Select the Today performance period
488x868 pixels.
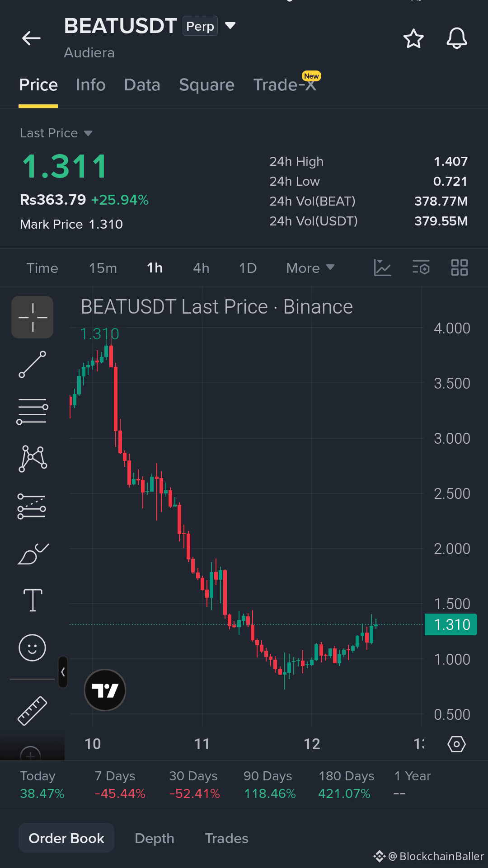click(42, 784)
